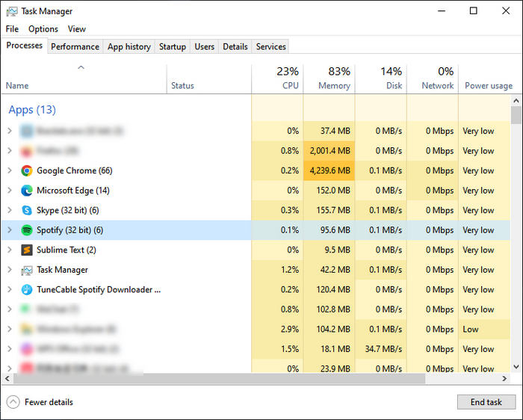Expand the Google Chrome process group
The height and width of the screenshot is (420, 523).
click(x=10, y=171)
